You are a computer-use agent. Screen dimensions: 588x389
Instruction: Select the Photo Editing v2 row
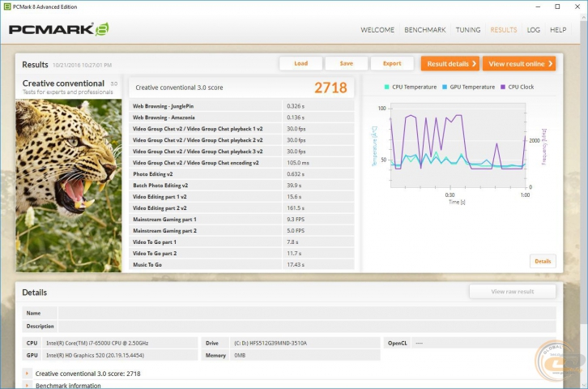[241, 174]
